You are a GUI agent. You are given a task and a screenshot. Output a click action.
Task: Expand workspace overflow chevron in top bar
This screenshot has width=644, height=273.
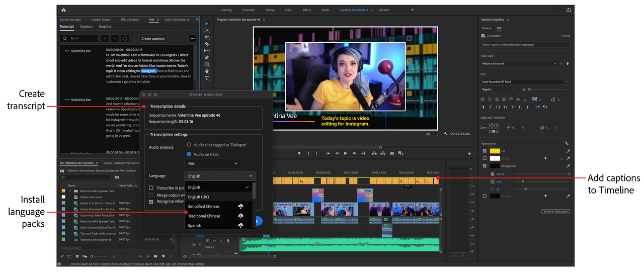point(412,10)
